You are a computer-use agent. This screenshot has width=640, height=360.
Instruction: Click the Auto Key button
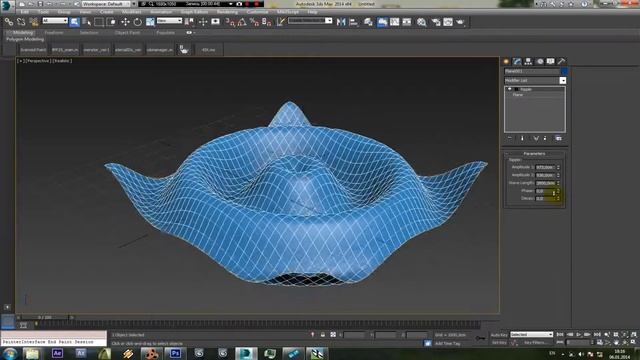point(499,335)
